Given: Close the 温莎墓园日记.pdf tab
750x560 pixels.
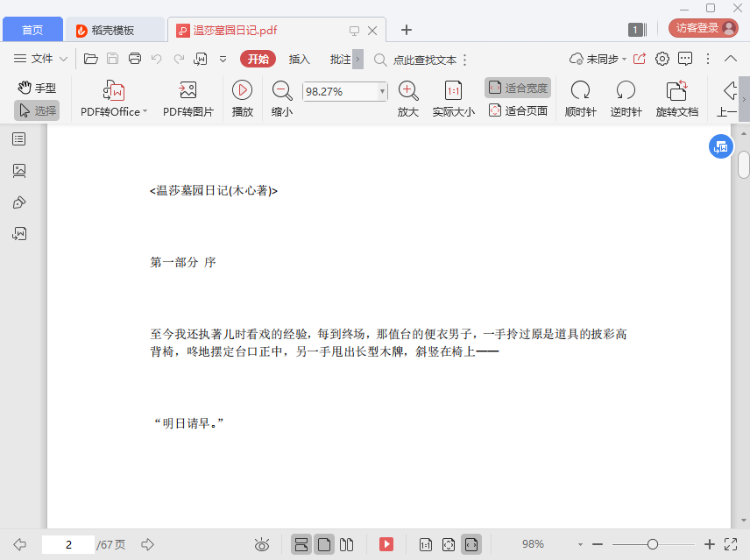Looking at the screenshot, I should [372, 31].
